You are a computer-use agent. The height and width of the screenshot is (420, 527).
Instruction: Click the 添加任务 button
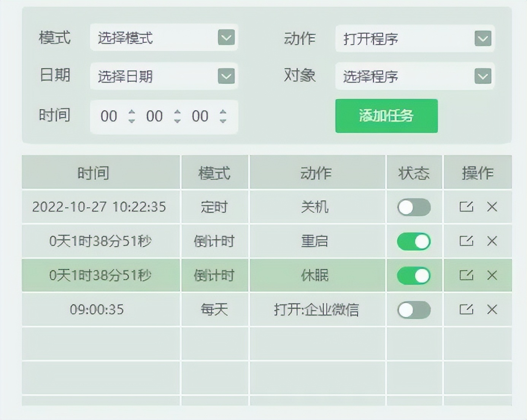pos(386,116)
